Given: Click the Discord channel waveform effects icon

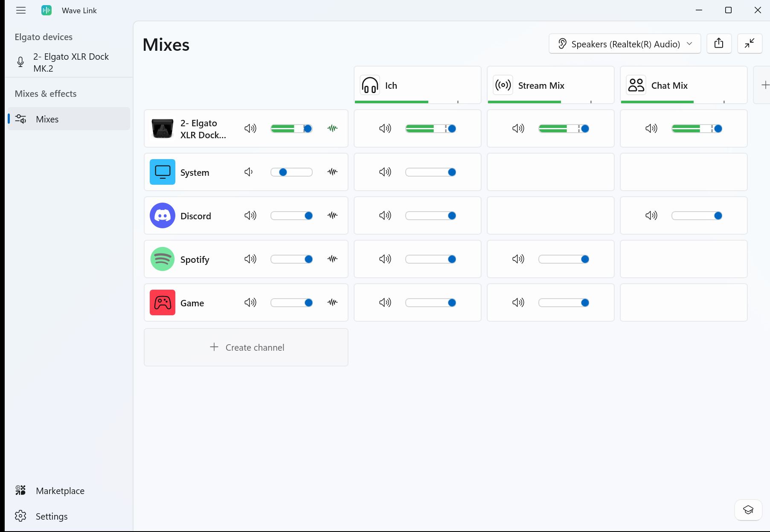Looking at the screenshot, I should (x=332, y=215).
